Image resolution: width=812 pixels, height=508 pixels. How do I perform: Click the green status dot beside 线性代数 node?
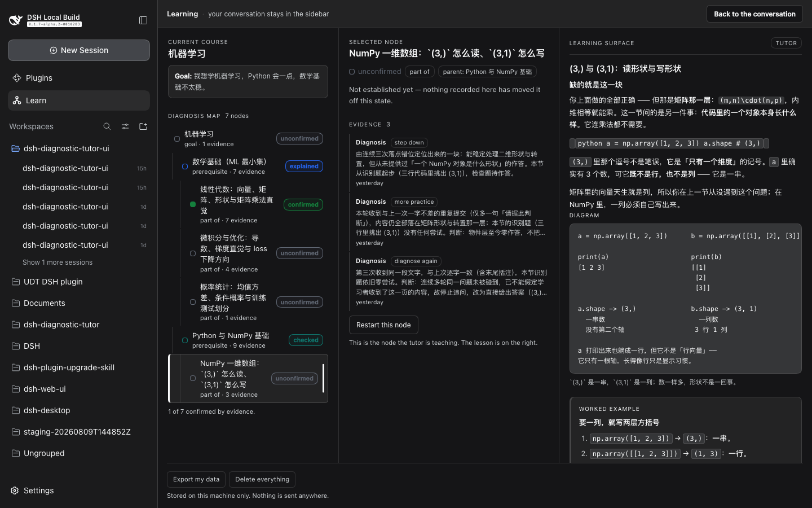[193, 204]
